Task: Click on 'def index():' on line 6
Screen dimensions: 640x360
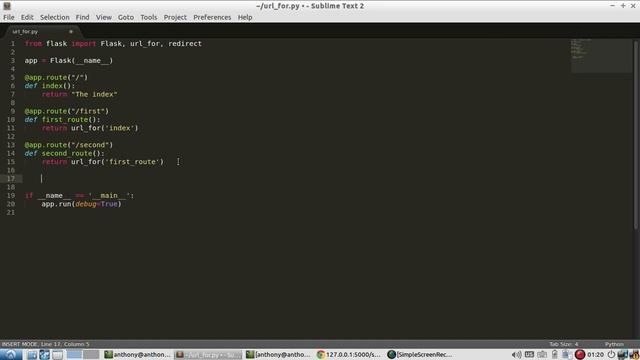Action: point(50,86)
